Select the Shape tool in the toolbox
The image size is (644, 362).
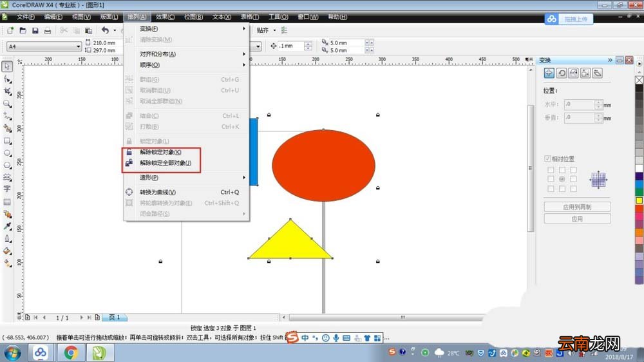click(7, 79)
